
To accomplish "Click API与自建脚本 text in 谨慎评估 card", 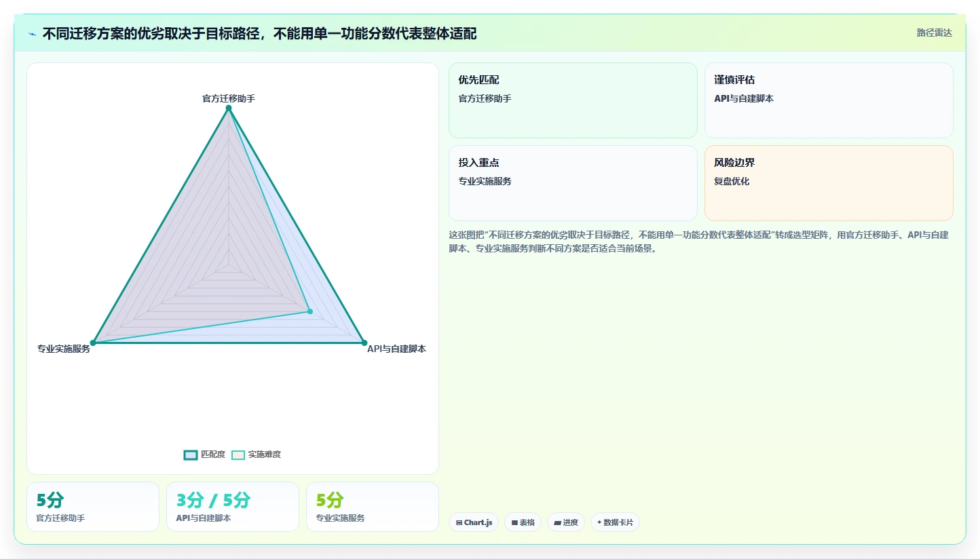I will pyautogui.click(x=744, y=98).
